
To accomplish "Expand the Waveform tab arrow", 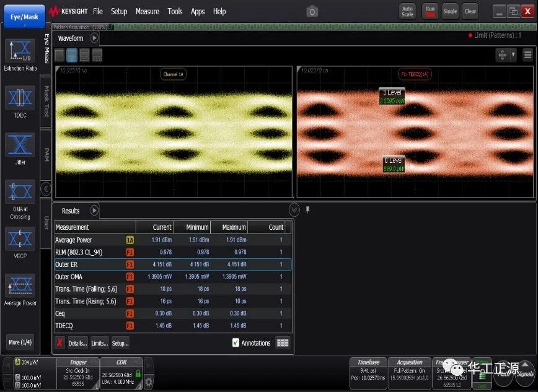I will (94, 38).
